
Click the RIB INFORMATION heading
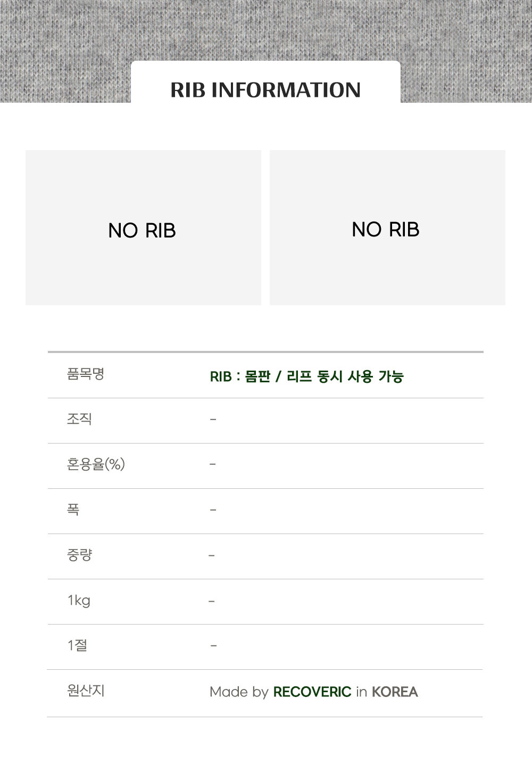pyautogui.click(x=265, y=90)
